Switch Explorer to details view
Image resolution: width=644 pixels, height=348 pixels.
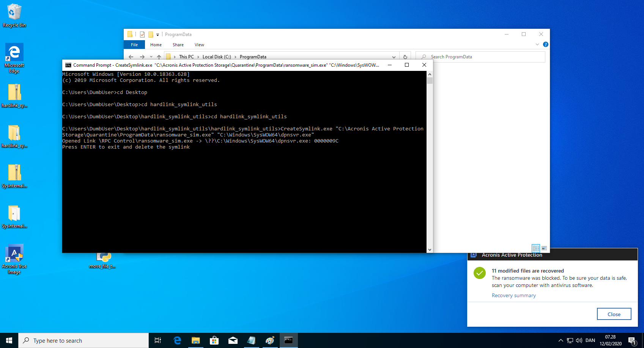536,248
